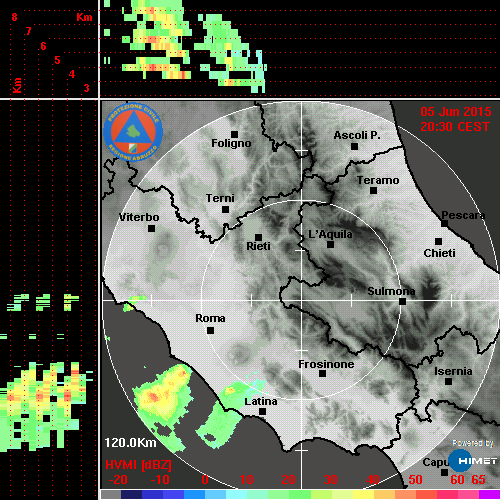Click the HIMET logo

click(473, 461)
